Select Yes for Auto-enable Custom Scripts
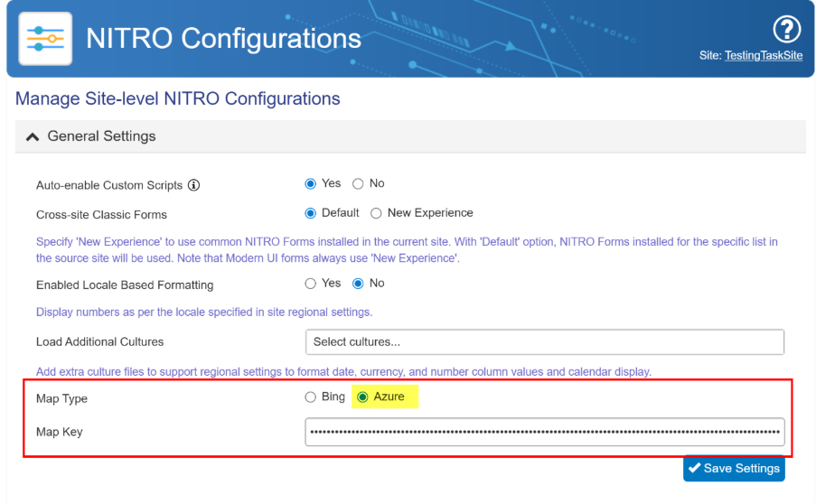This screenshot has height=504, width=816. (x=311, y=184)
